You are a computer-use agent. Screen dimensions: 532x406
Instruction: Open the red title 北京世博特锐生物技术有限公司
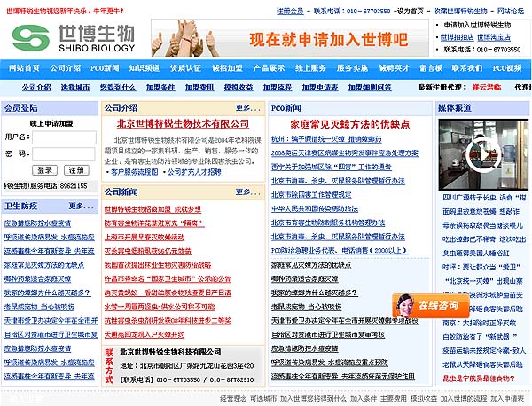click(183, 124)
